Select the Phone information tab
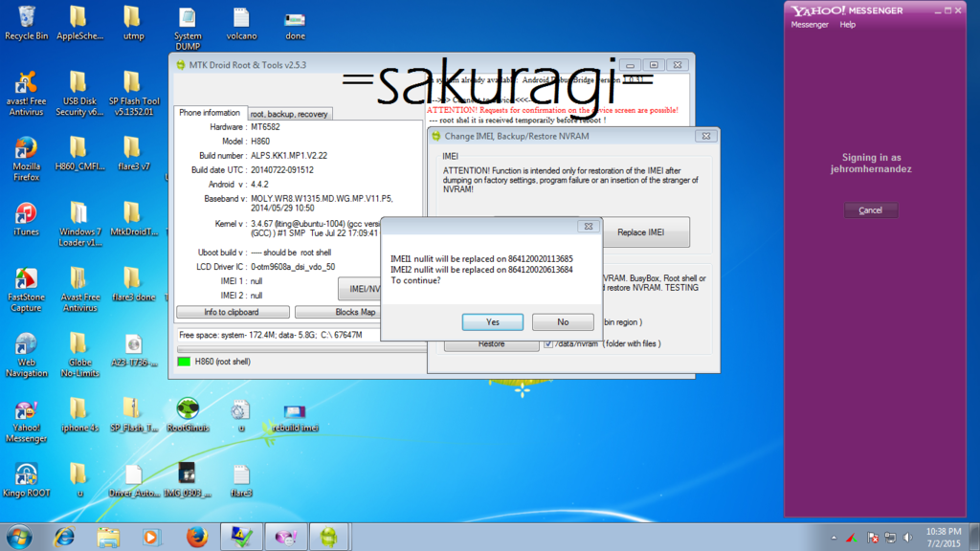The height and width of the screenshot is (551, 980). click(210, 113)
